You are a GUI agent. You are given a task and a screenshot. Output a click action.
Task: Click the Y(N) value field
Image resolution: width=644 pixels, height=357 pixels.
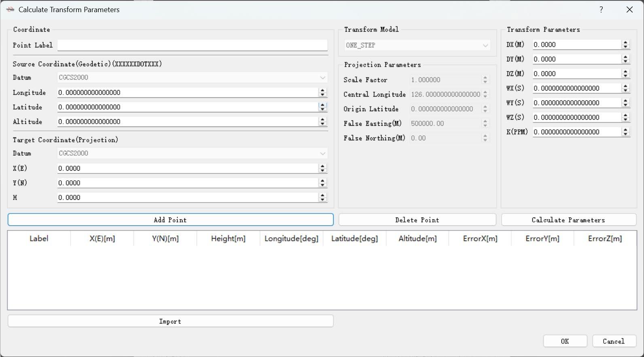[x=188, y=183]
